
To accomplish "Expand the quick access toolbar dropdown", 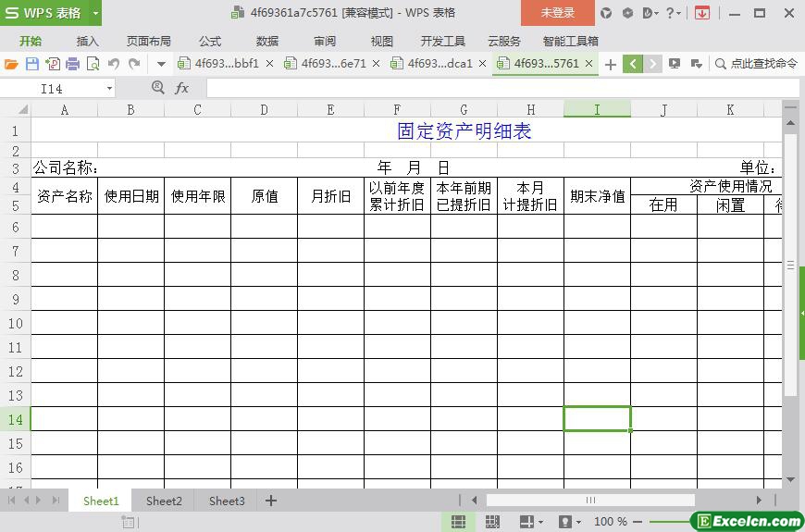I will 161,64.
